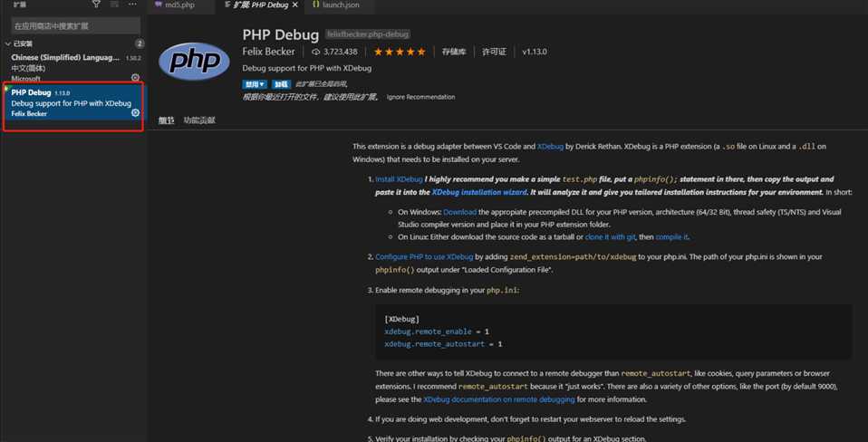Click the xdebug.remote_autostart = 1 code line

443,344
